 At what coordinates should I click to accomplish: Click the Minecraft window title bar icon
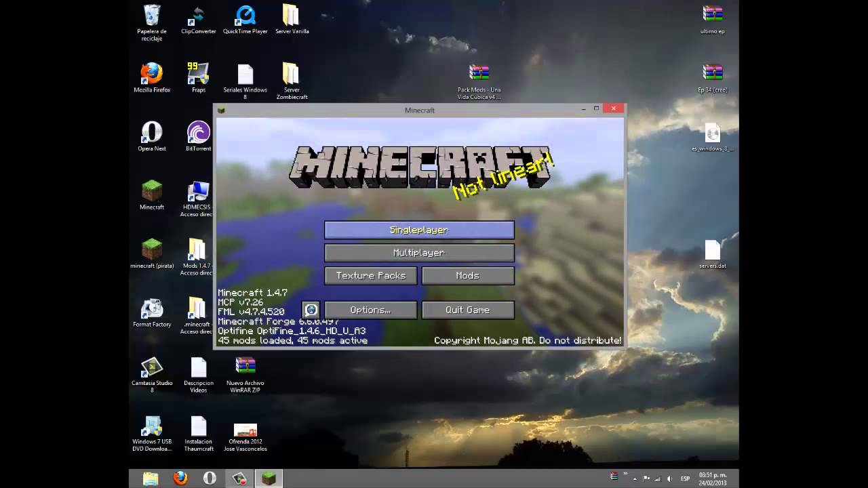pyautogui.click(x=221, y=110)
